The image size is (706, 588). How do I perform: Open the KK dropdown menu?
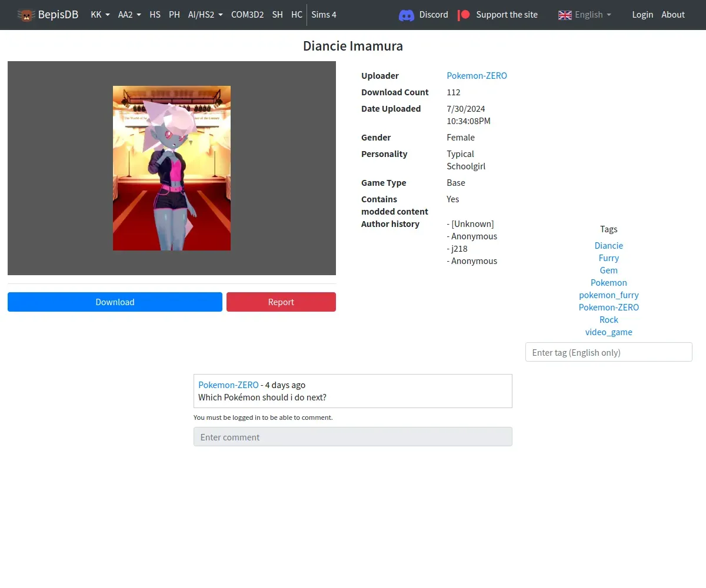click(101, 15)
